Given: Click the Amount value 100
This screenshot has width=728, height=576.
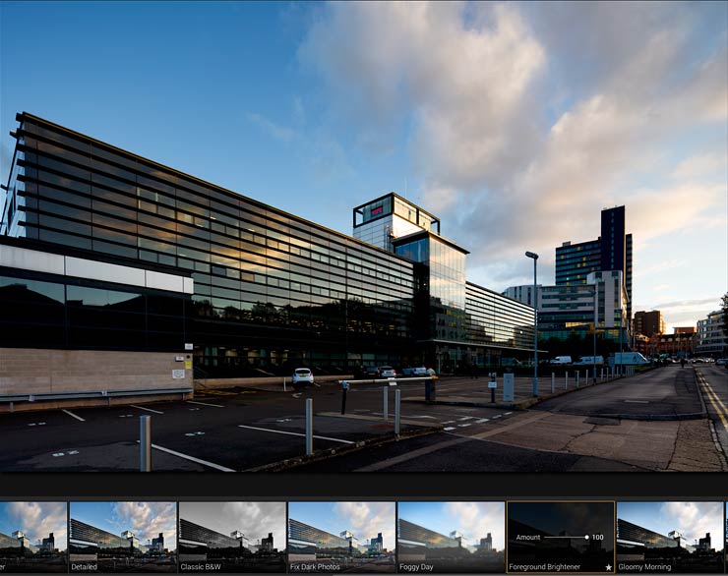Looking at the screenshot, I should point(597,537).
